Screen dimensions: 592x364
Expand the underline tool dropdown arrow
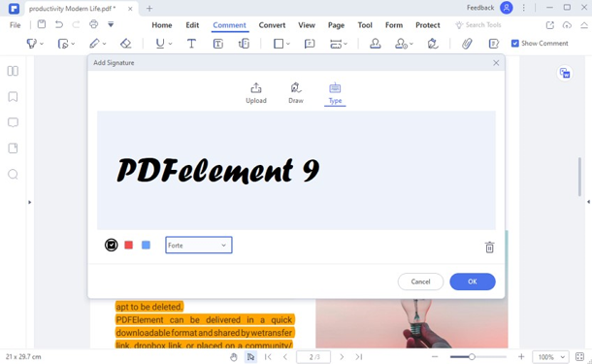170,44
